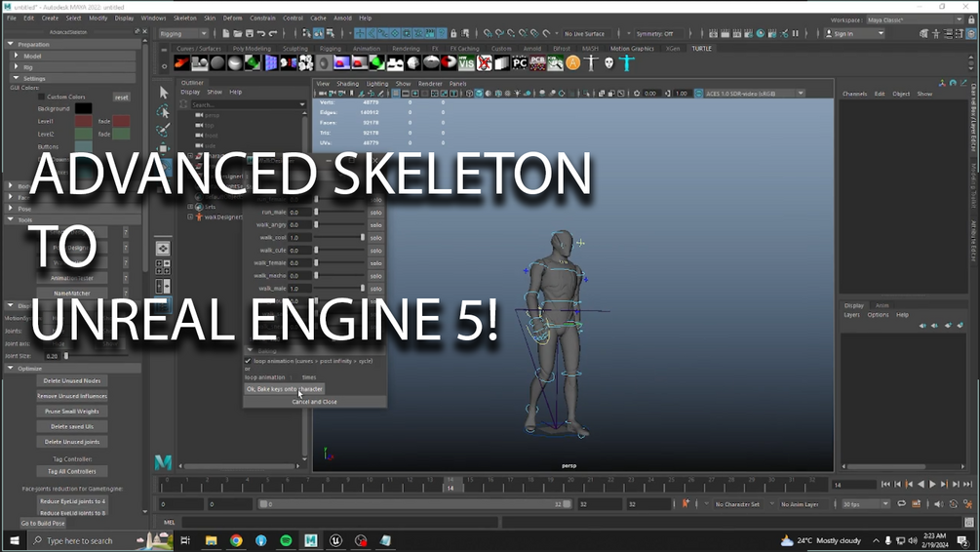Screen dimensions: 980x552
Task: Switch to the Animation shelf tab
Action: tap(367, 48)
